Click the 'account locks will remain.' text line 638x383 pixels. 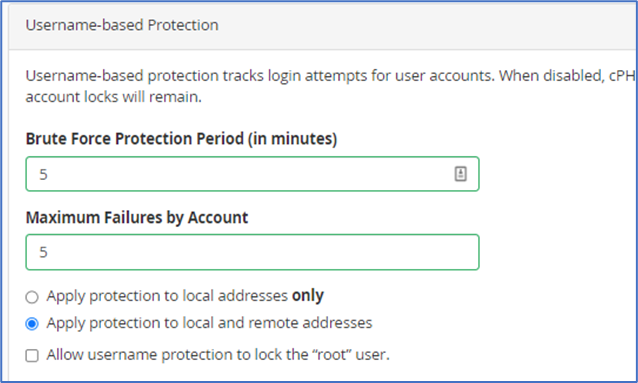point(114,97)
